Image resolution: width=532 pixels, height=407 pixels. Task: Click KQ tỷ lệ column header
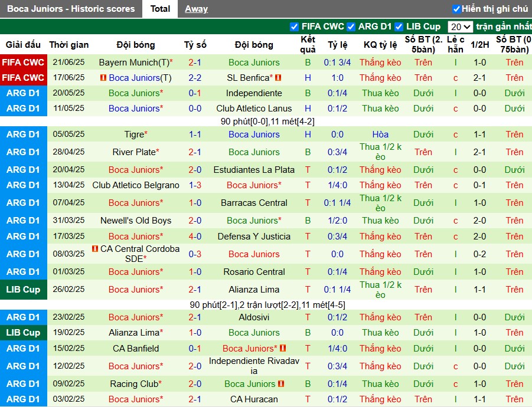380,45
